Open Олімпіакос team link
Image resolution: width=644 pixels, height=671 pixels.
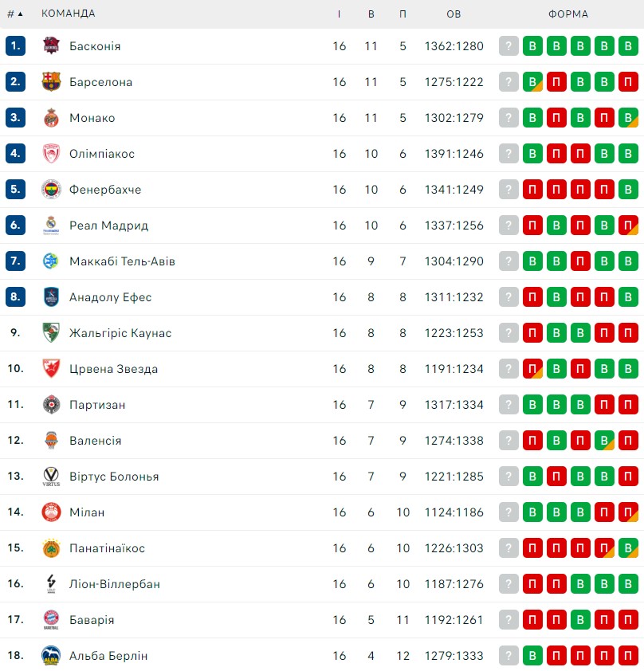pyautogui.click(x=102, y=154)
